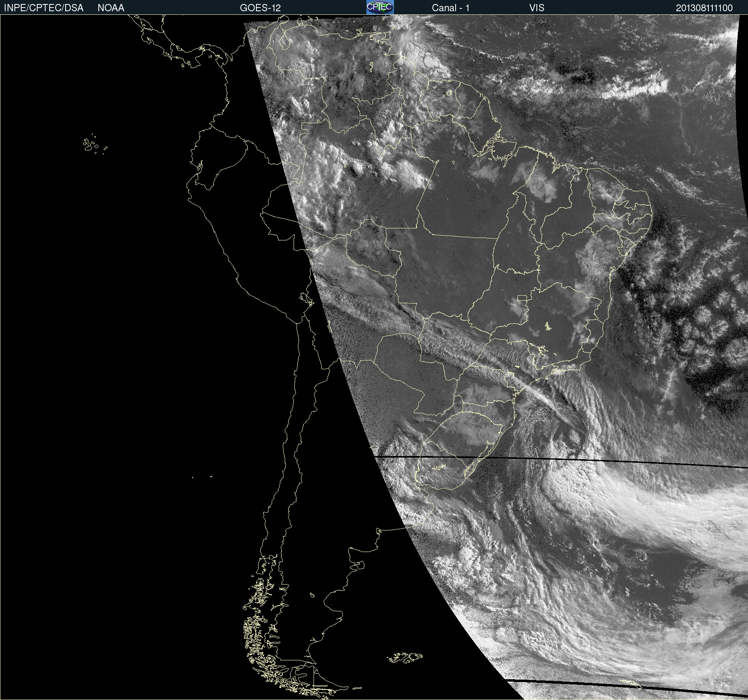Click the NOAA label
The image size is (748, 700).
click(111, 8)
